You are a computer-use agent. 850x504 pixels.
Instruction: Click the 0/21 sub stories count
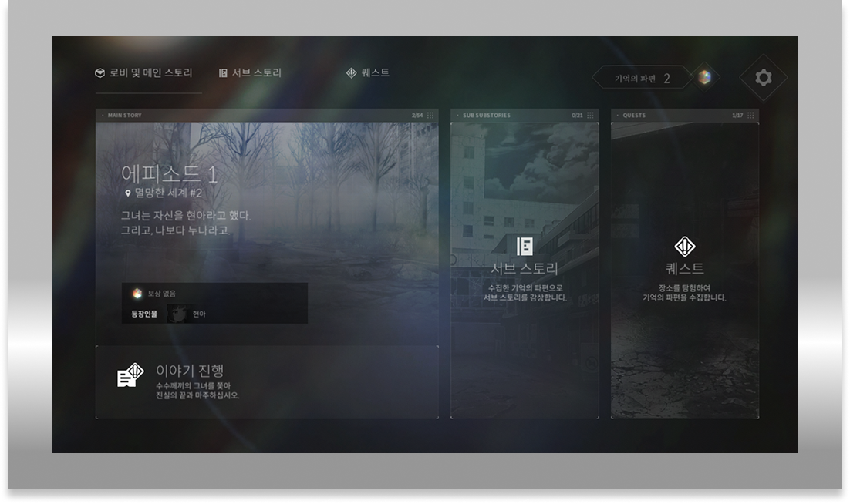[x=577, y=116]
